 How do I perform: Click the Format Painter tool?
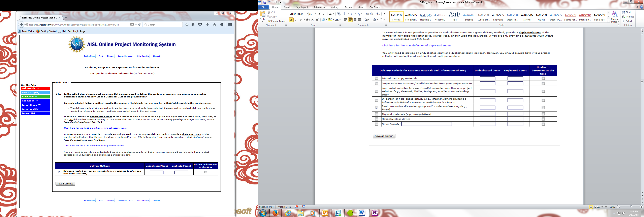[277, 21]
